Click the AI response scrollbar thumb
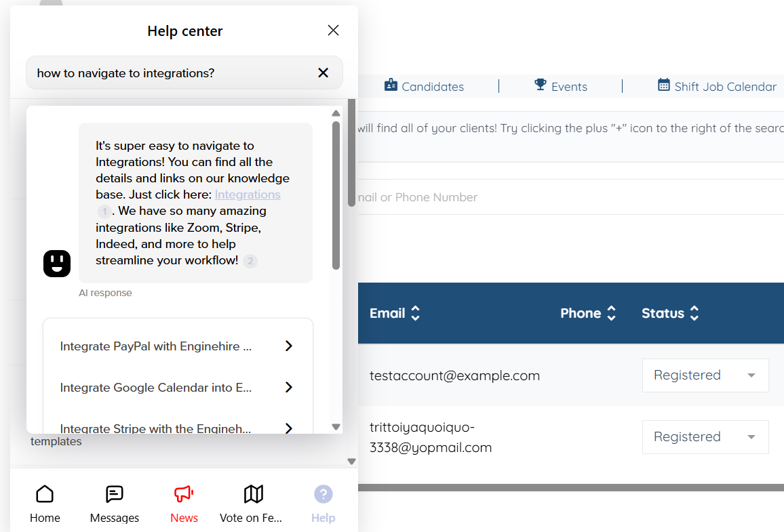Viewport: 784px width, 532px height. [x=336, y=195]
